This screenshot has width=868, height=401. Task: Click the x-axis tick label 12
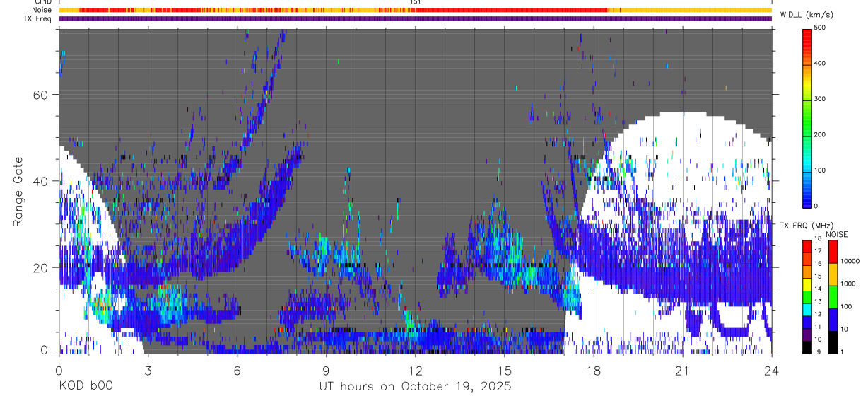[415, 371]
